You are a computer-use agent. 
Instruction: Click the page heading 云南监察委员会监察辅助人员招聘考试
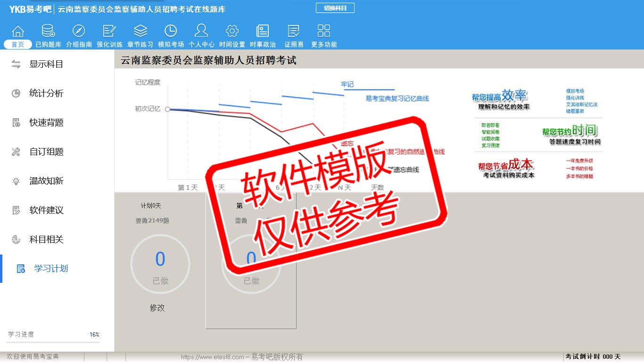(x=209, y=60)
